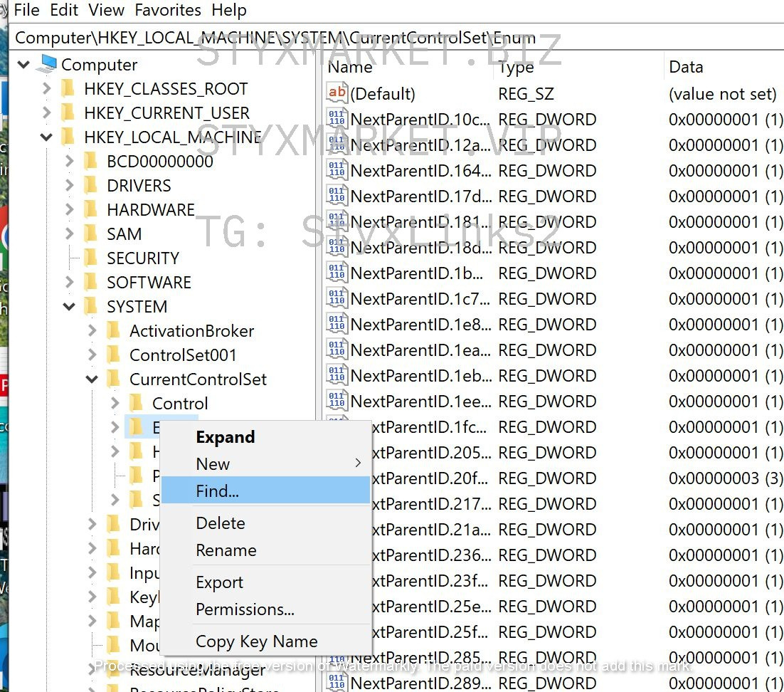Click Copy Key Name in context menu
The width and height of the screenshot is (784, 692).
click(x=256, y=641)
